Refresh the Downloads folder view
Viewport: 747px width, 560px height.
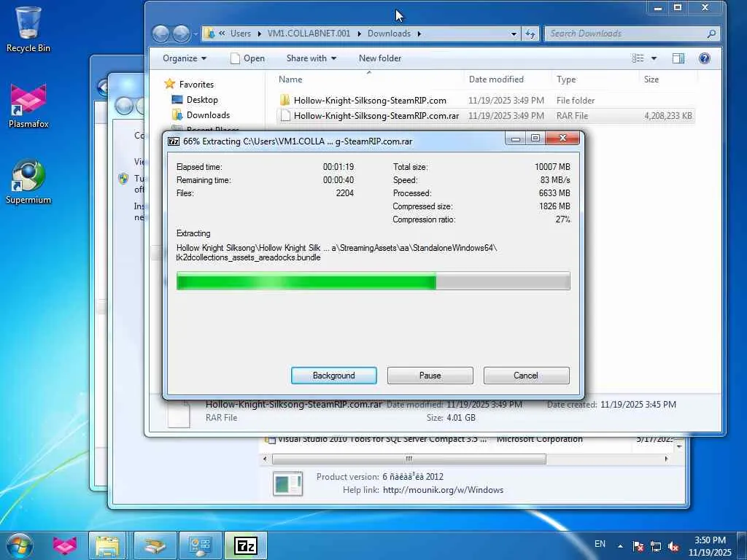530,34
